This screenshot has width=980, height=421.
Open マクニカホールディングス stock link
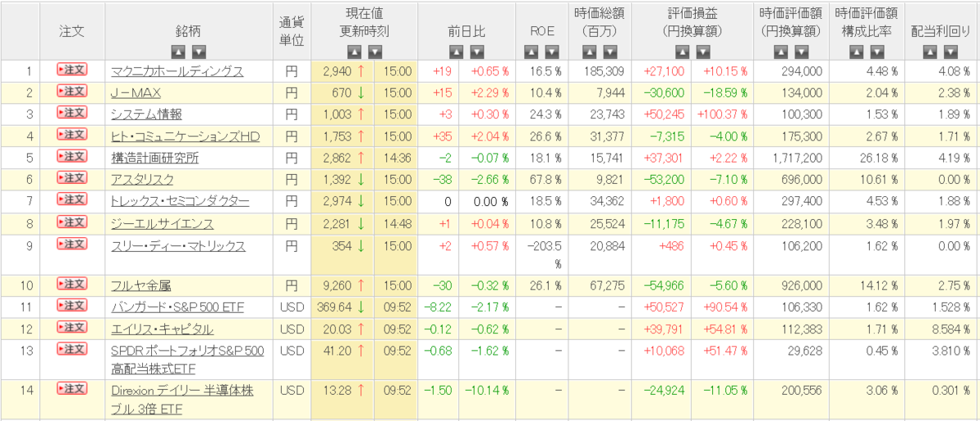[177, 71]
